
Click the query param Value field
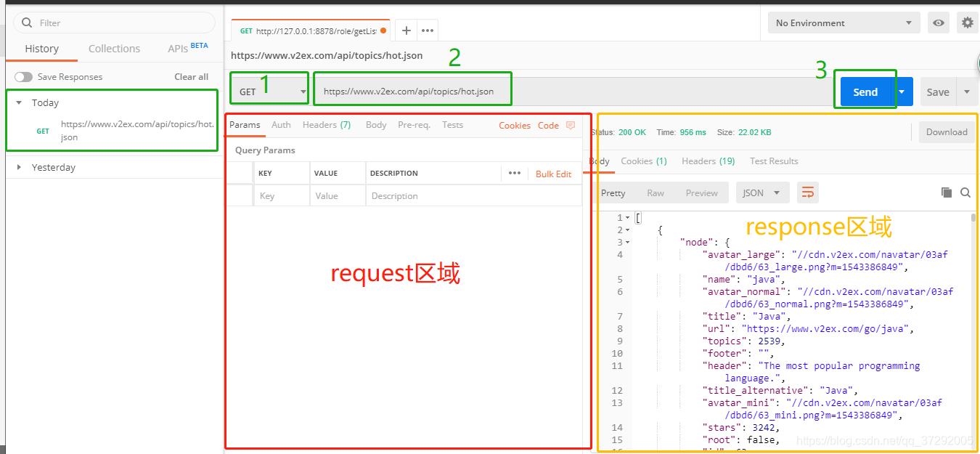338,196
